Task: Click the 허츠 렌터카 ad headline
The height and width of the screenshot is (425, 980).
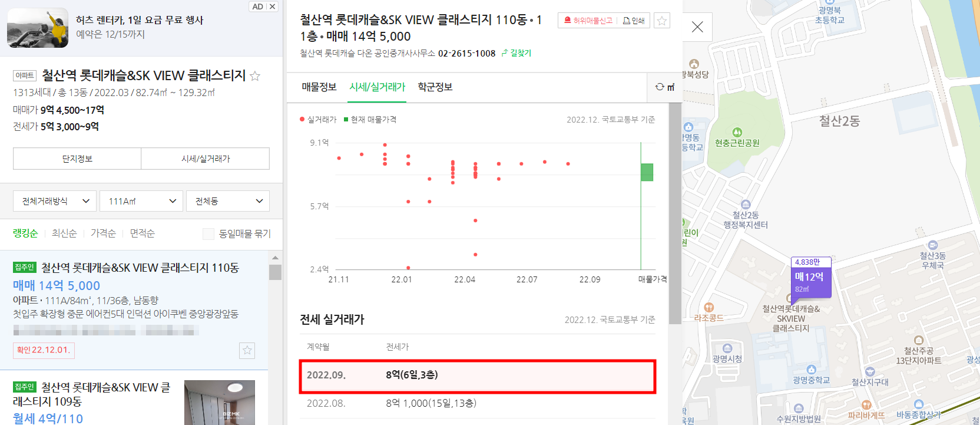Action: tap(140, 20)
